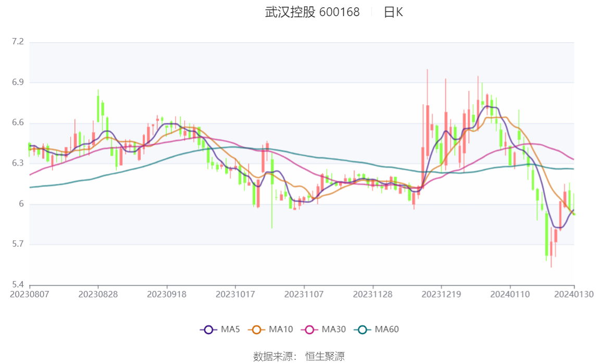The width and height of the screenshot is (598, 364).
Task: Click the chart title 武汉控股 600168
Action: [313, 12]
